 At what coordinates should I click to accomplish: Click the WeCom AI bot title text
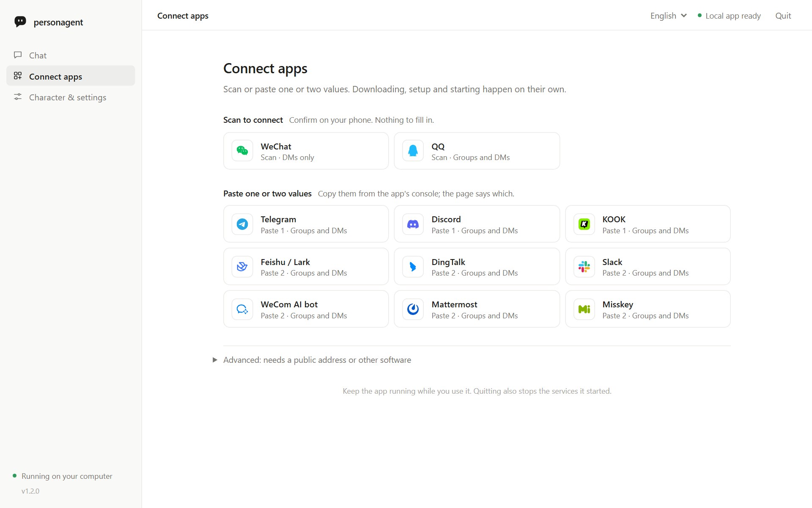pos(289,304)
